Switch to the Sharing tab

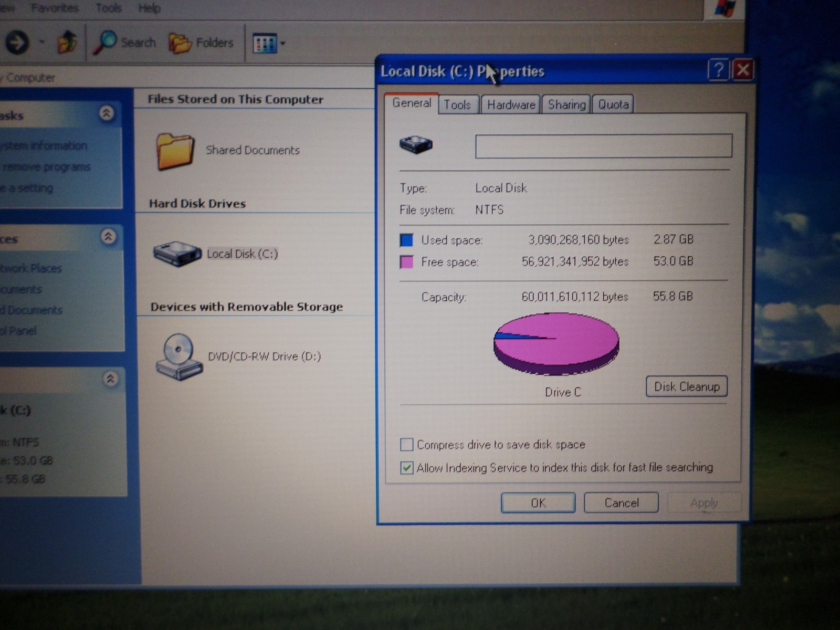pyautogui.click(x=566, y=104)
